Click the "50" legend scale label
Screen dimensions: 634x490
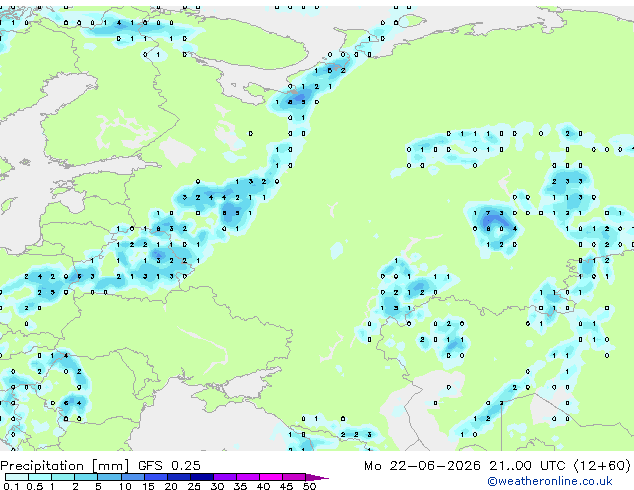(x=309, y=486)
